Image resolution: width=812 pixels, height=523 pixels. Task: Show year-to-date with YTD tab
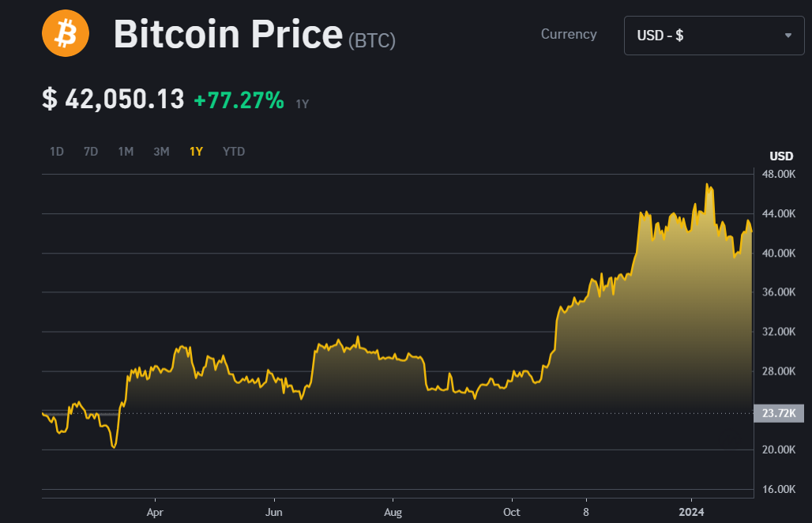pos(234,152)
